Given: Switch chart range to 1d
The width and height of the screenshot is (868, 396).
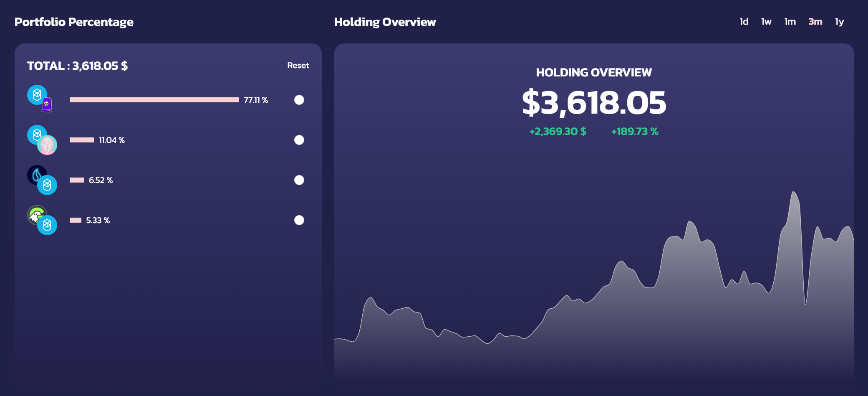Looking at the screenshot, I should pos(744,22).
